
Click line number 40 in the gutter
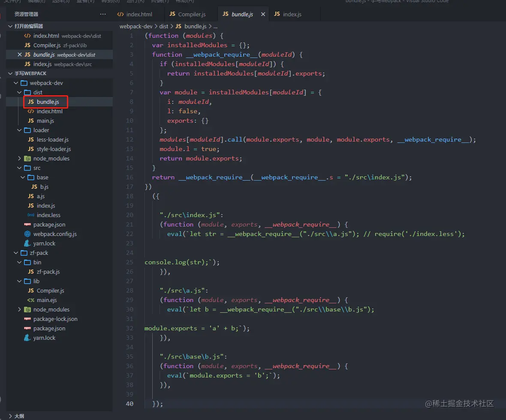coord(130,404)
